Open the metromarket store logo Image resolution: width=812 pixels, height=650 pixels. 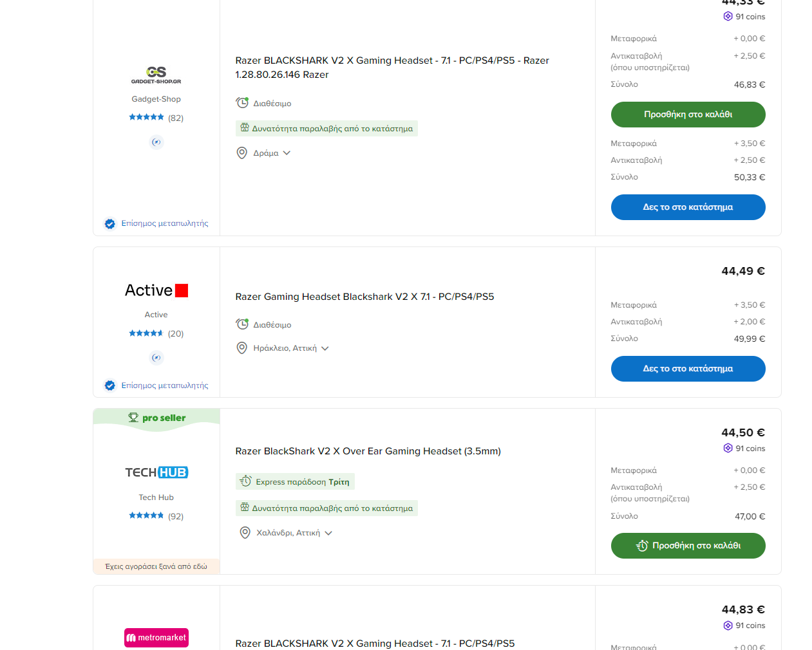156,638
